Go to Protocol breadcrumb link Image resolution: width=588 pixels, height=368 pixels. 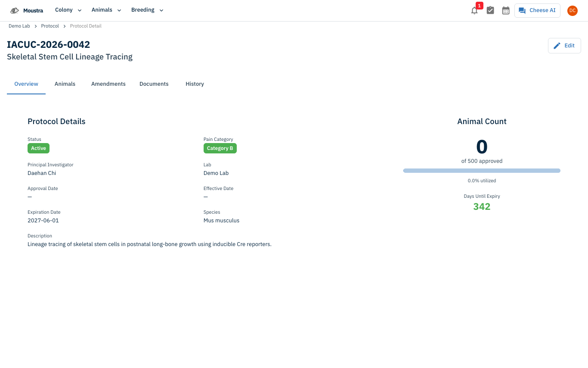[x=50, y=26]
